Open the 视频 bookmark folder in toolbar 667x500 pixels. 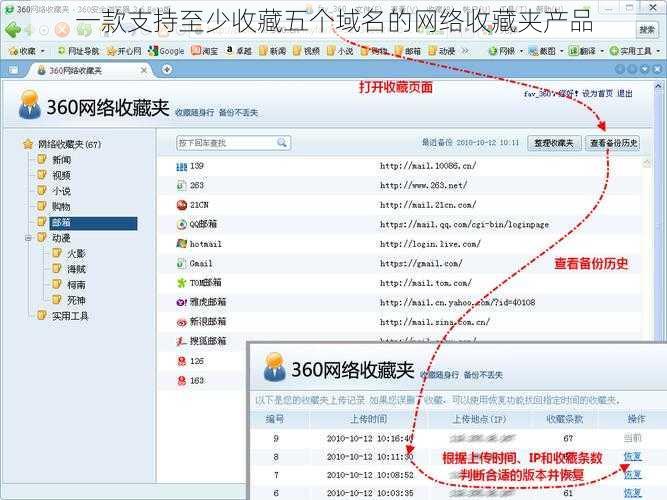click(x=306, y=51)
